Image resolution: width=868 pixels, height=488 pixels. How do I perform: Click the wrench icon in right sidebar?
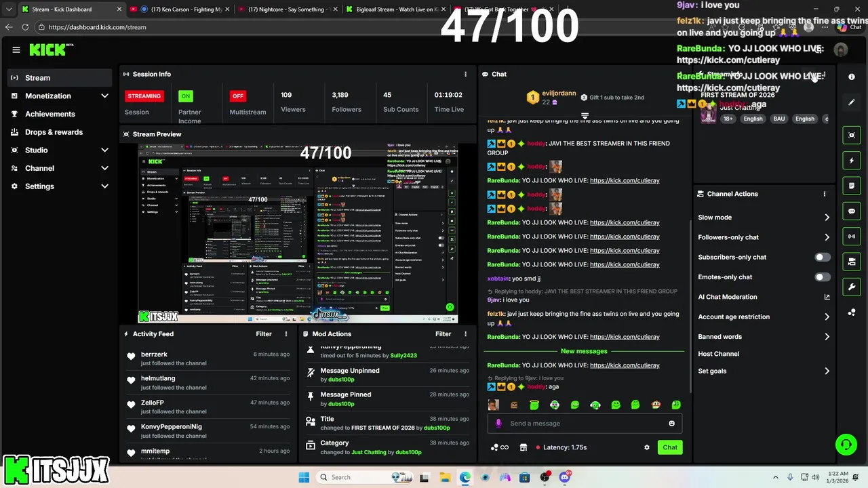(x=852, y=287)
